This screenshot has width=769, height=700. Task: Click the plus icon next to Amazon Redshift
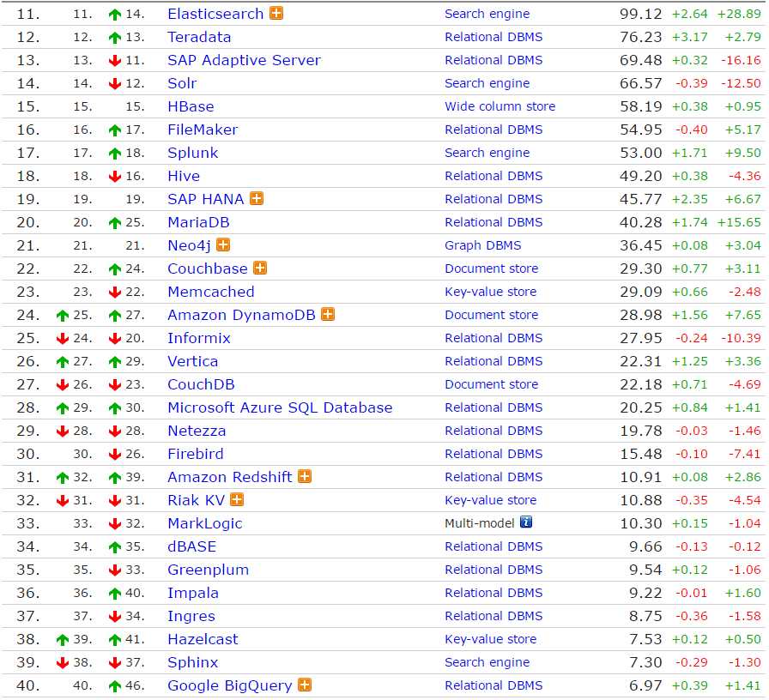click(x=305, y=476)
